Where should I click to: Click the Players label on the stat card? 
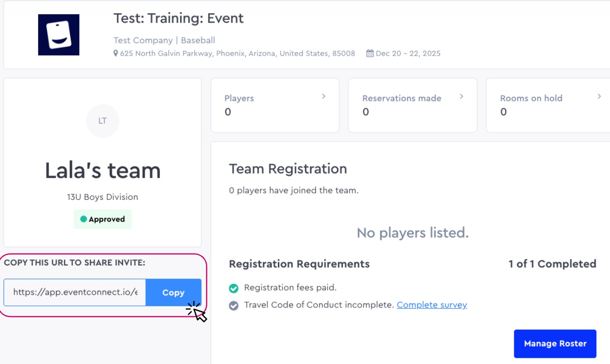(239, 98)
